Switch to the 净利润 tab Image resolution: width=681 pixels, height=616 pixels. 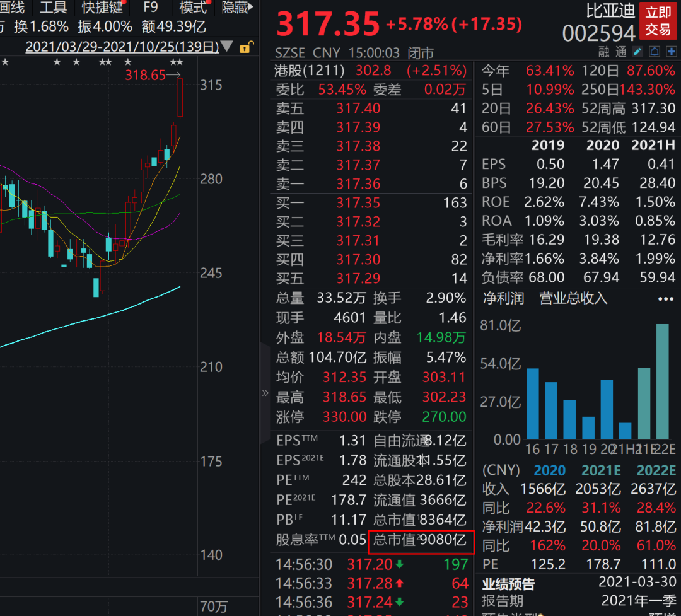(503, 298)
